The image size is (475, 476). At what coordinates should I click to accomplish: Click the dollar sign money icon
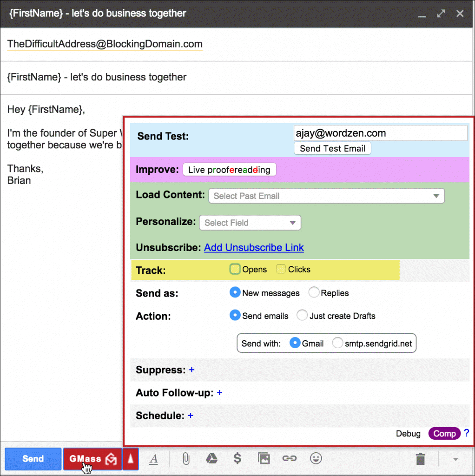(237, 459)
